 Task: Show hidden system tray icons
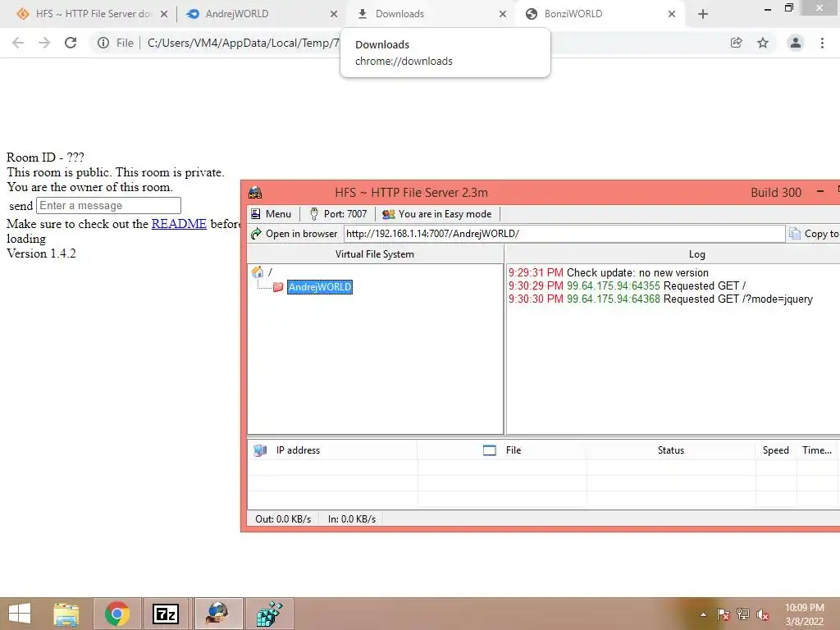point(703,614)
